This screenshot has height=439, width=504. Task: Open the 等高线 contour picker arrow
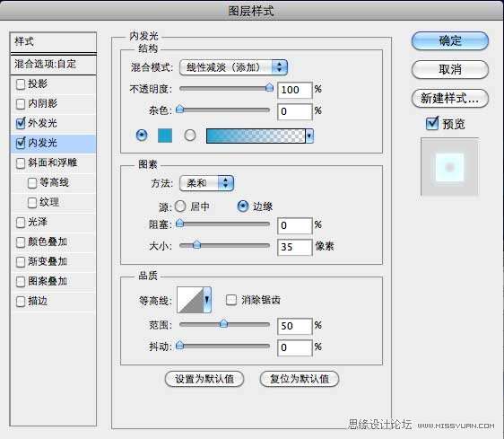[x=207, y=300]
